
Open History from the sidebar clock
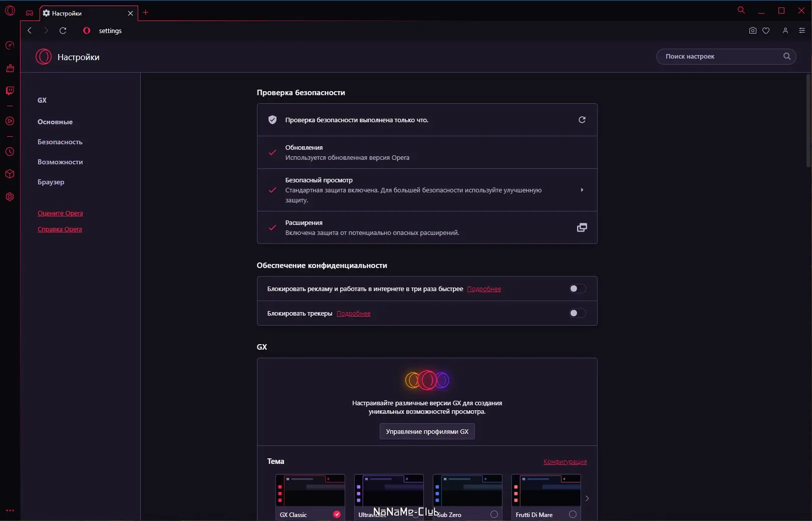click(x=10, y=152)
